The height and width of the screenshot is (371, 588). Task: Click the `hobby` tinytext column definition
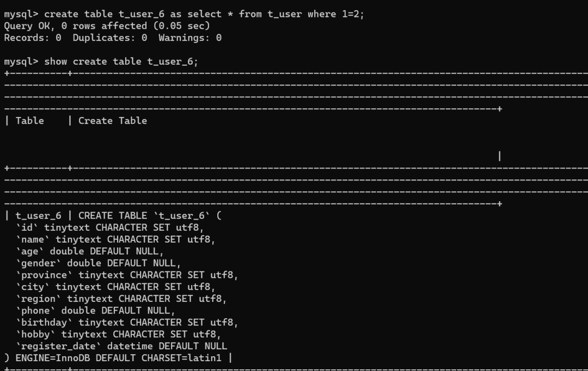[x=118, y=334]
